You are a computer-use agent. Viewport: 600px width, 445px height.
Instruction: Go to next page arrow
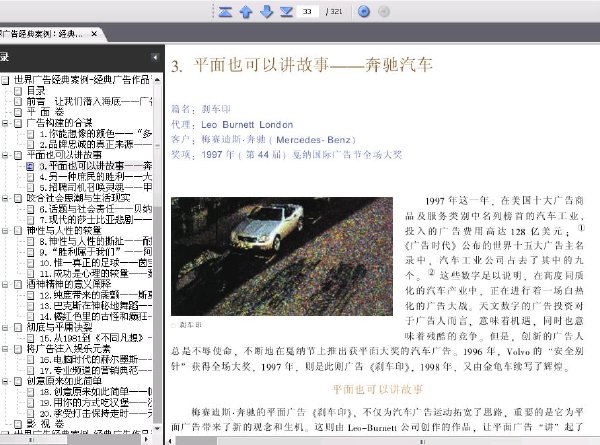pyautogui.click(x=266, y=12)
